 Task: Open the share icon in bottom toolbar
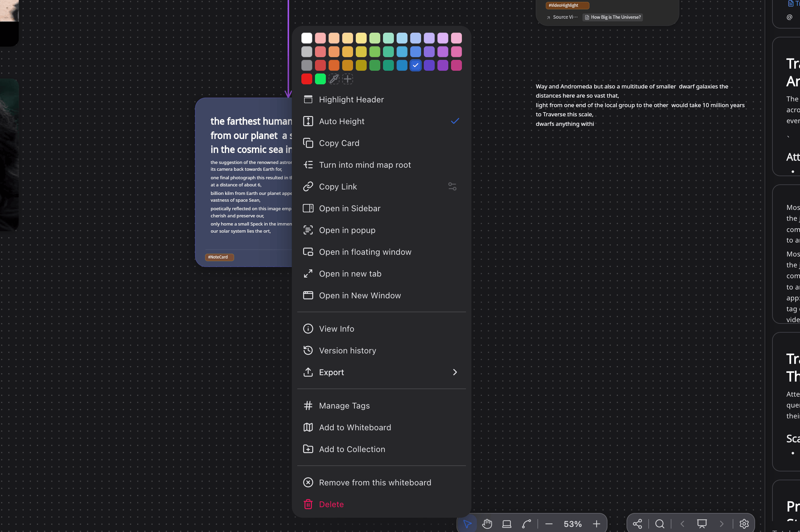pyautogui.click(x=637, y=524)
